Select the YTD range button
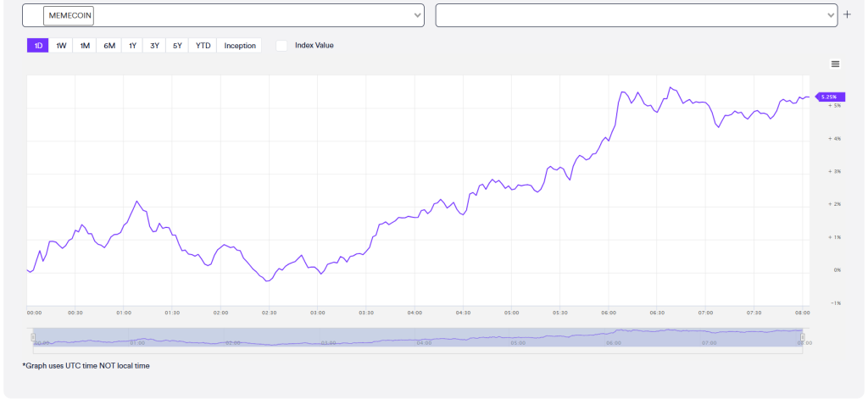This screenshot has width=868, height=399. tap(203, 46)
